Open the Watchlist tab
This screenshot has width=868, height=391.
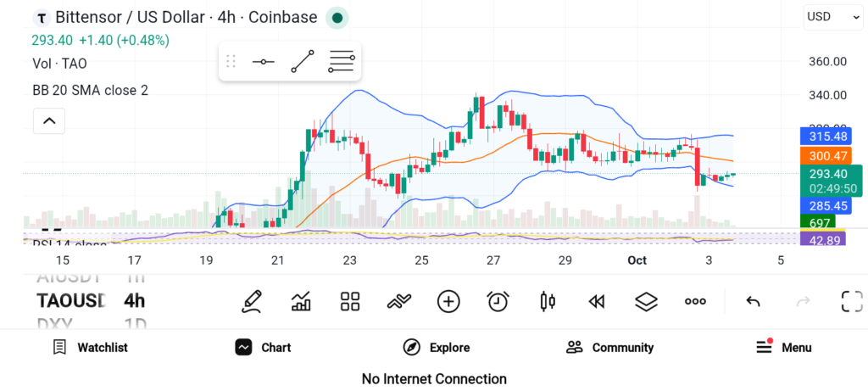pos(90,347)
